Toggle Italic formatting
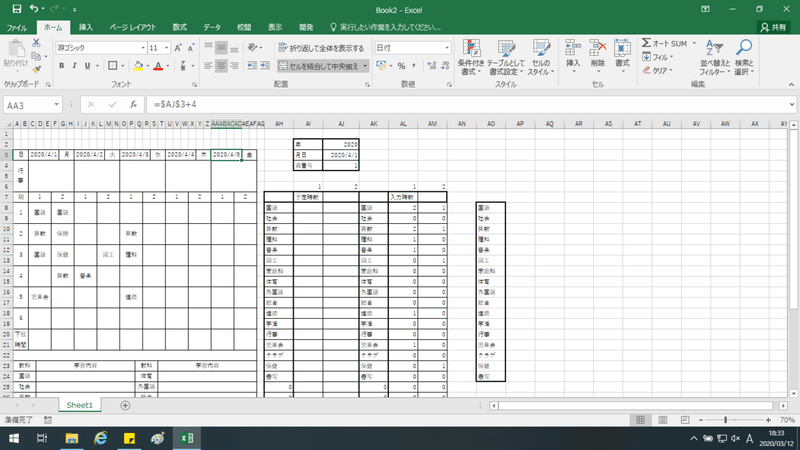800x450 pixels. (74, 66)
